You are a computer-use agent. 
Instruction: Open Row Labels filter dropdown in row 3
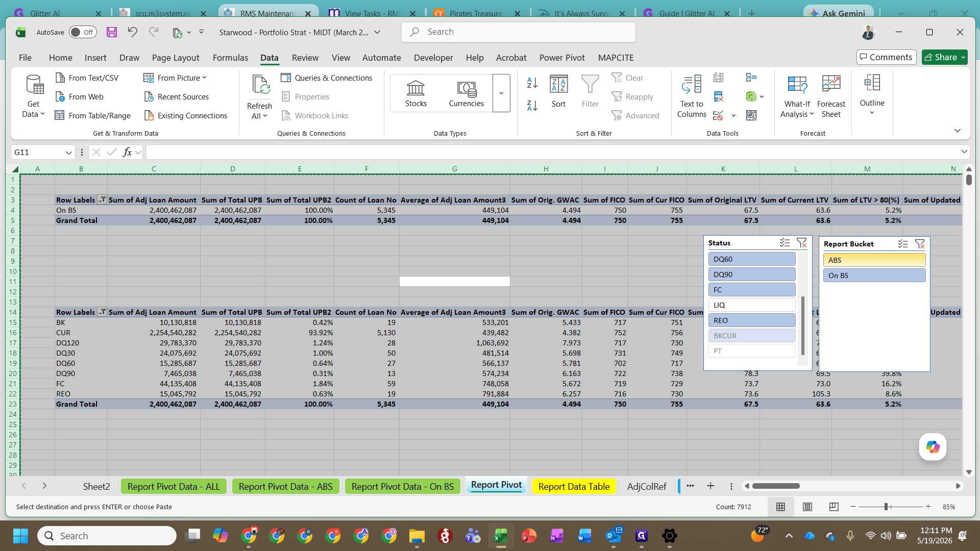102,200
